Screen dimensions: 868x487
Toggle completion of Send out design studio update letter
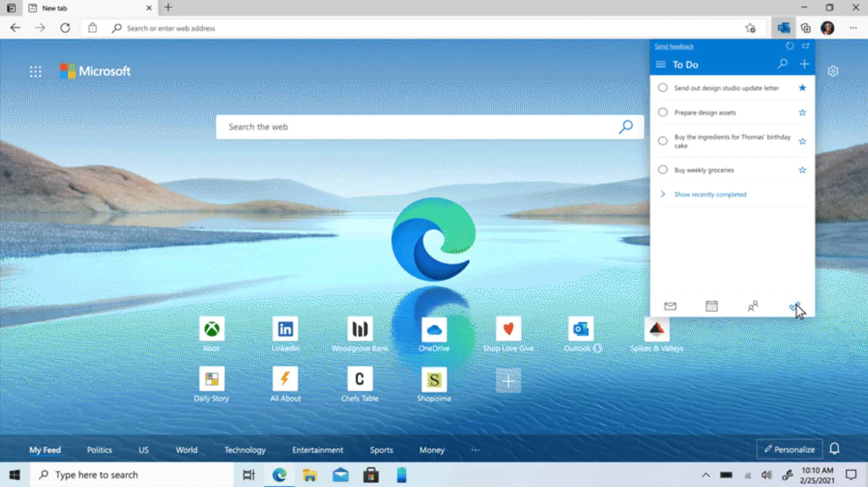pyautogui.click(x=662, y=88)
